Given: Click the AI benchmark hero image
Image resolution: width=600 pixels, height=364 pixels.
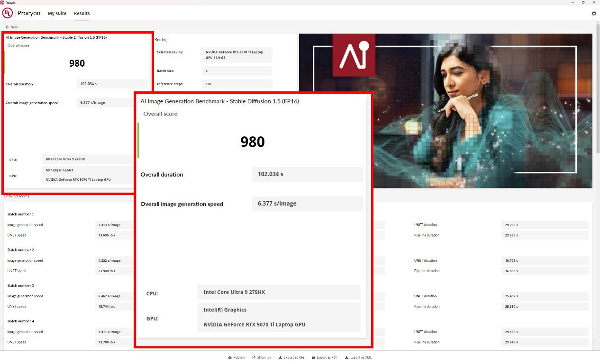Looking at the screenshot, I should coord(445,111).
